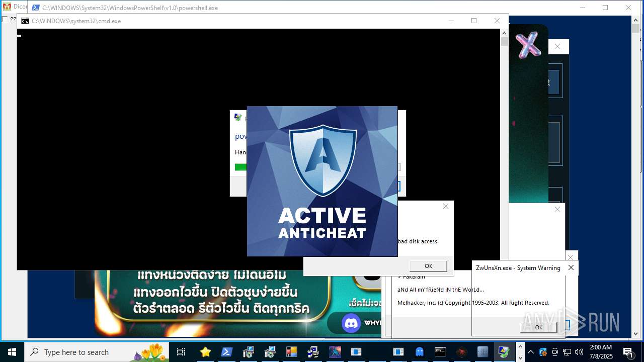Click OK in ZwUnsXn.exe System Warning
This screenshot has width=644, height=362.
538,327
